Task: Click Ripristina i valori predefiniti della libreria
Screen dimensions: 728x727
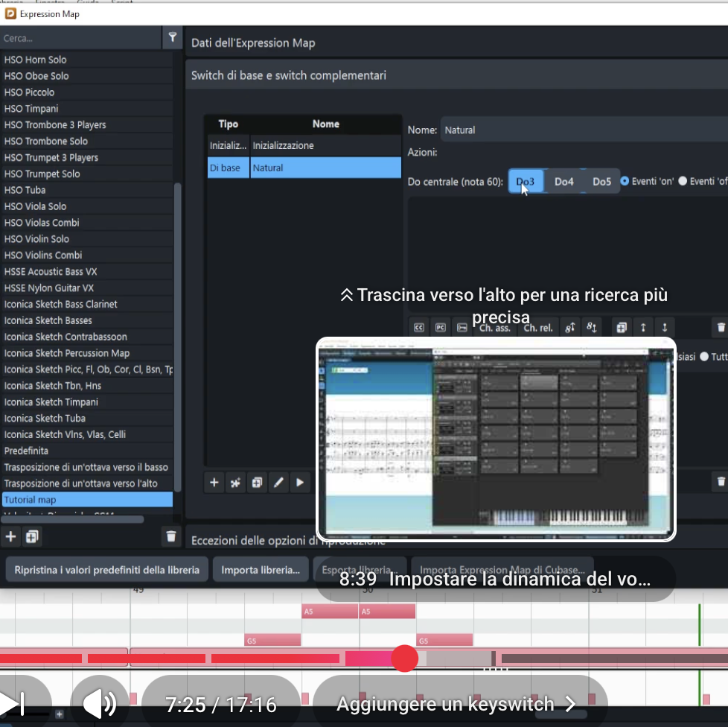Action: point(106,570)
